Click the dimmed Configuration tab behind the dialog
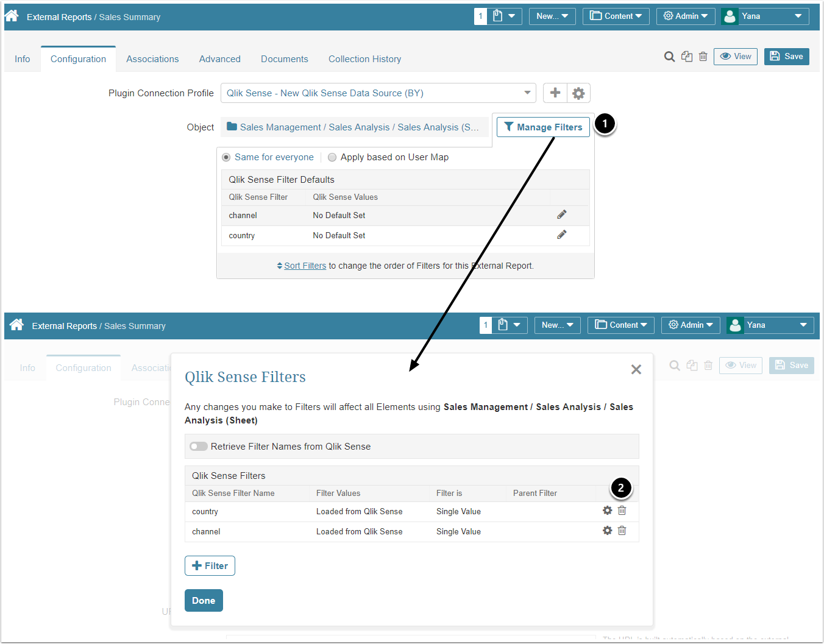 click(x=83, y=368)
